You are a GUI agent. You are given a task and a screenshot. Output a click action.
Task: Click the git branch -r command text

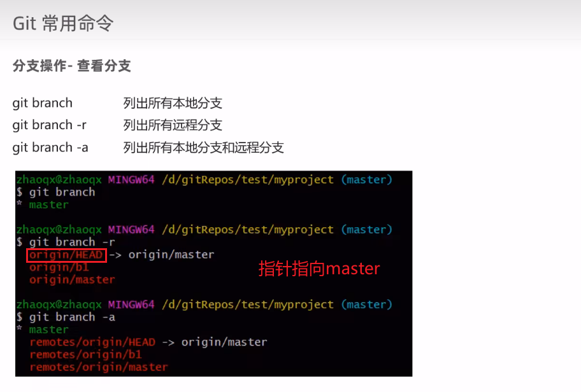[50, 125]
